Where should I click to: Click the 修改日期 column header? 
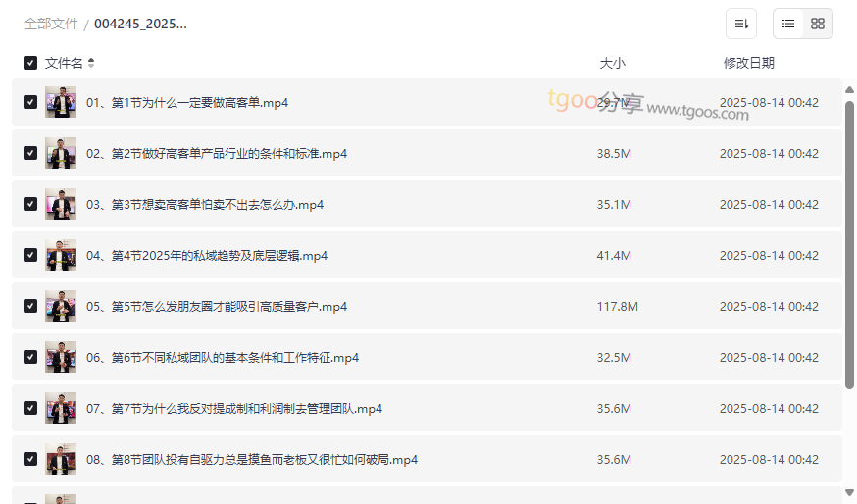[x=748, y=63]
